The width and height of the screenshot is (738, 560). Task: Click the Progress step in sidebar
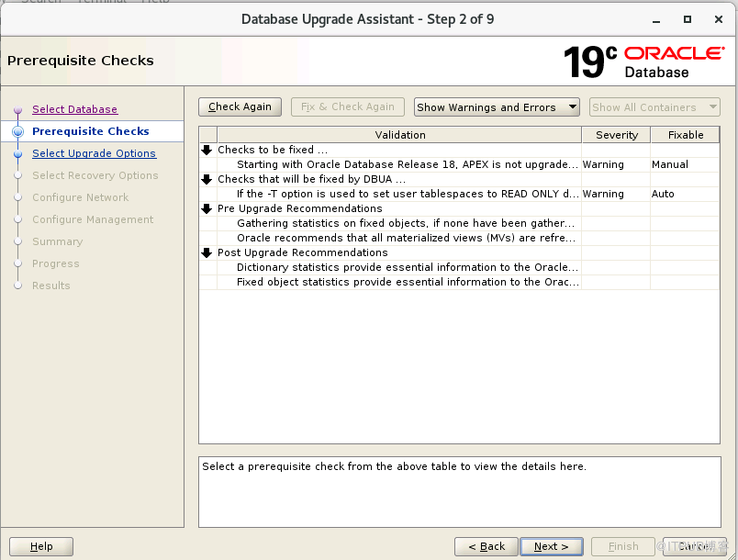[56, 264]
